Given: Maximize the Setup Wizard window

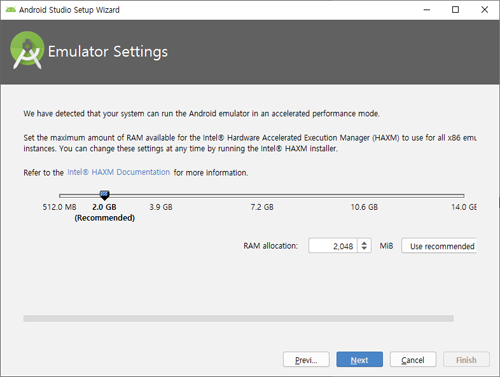Looking at the screenshot, I should [x=455, y=10].
